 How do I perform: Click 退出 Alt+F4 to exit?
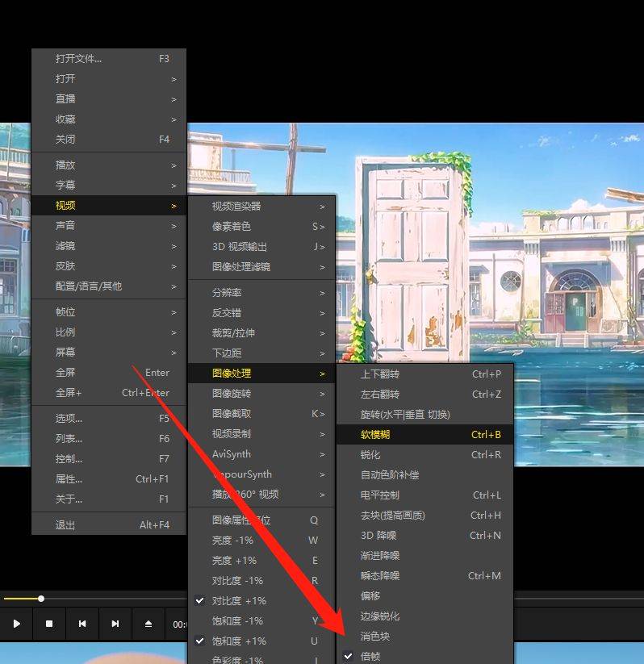109,525
